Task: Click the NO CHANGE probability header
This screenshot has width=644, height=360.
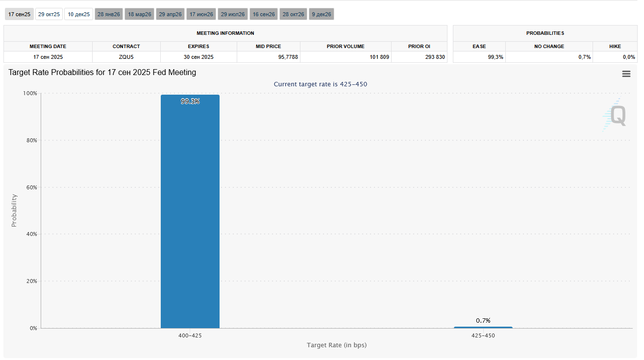Action: click(549, 47)
